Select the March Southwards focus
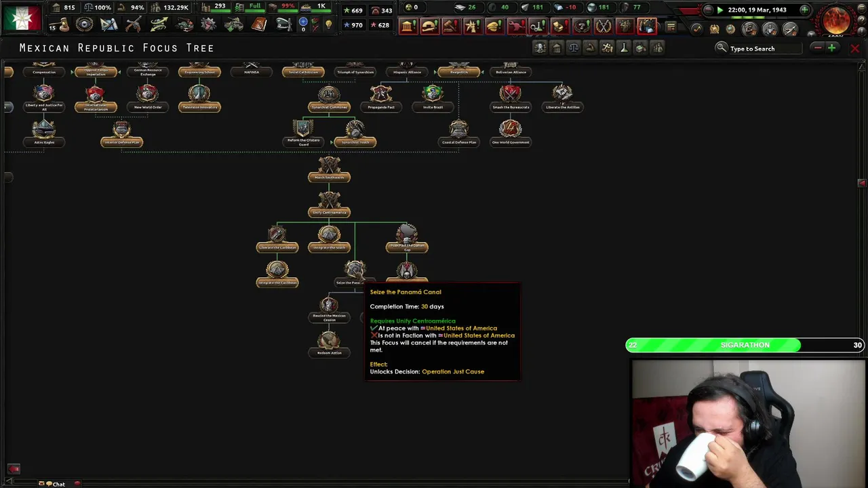 [329, 169]
